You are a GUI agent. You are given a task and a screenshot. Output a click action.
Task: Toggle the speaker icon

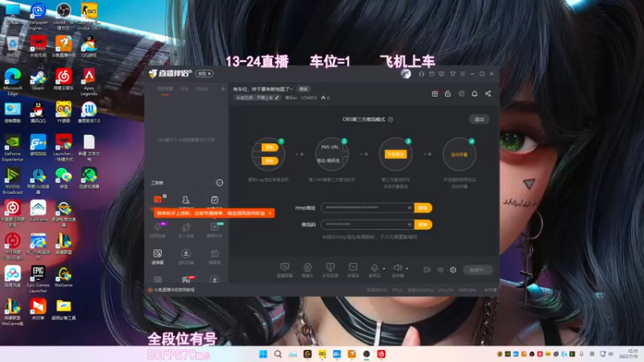click(x=397, y=268)
